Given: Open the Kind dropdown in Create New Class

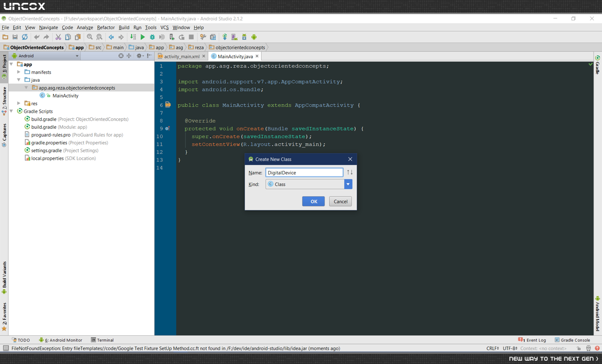Looking at the screenshot, I should (348, 184).
